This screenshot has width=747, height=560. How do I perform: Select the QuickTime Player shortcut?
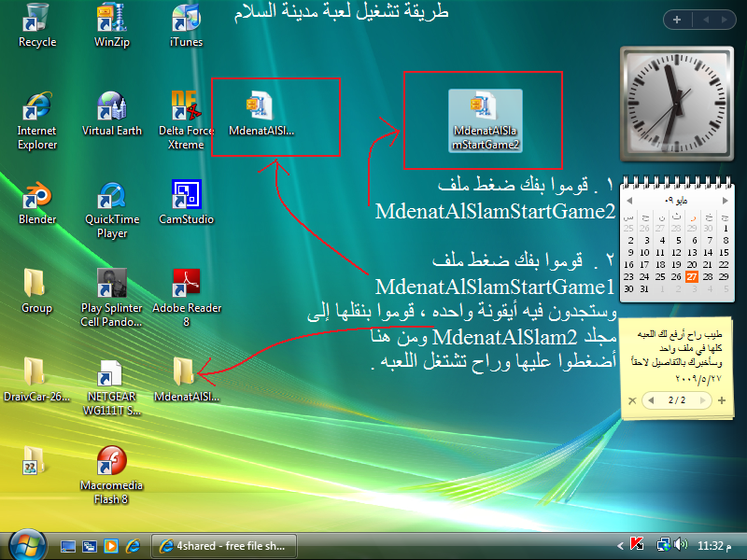(111, 210)
